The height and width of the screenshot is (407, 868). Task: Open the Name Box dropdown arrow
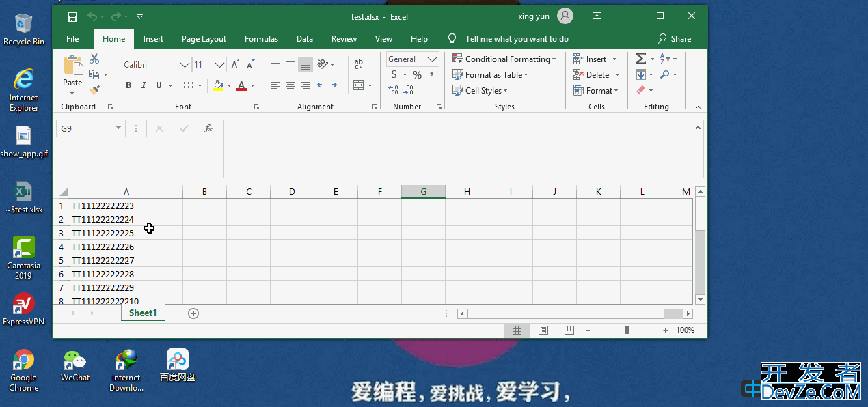point(119,128)
